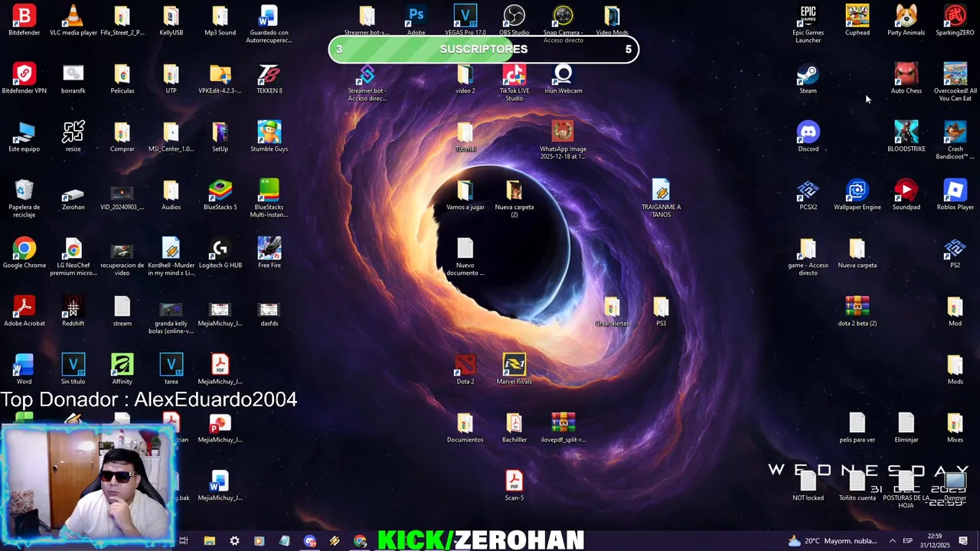Open Redshift desktop icon
Image resolution: width=980 pixels, height=551 pixels.
pyautogui.click(x=73, y=311)
